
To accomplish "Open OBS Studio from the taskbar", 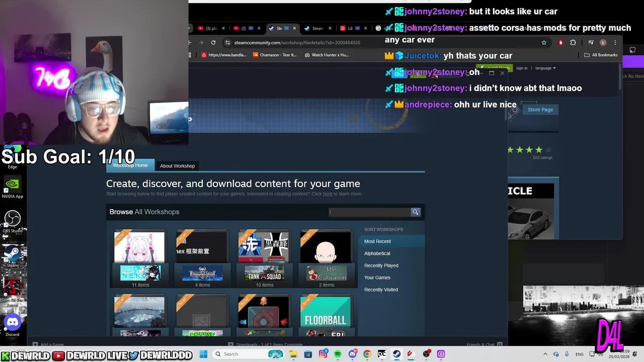I will (427, 354).
